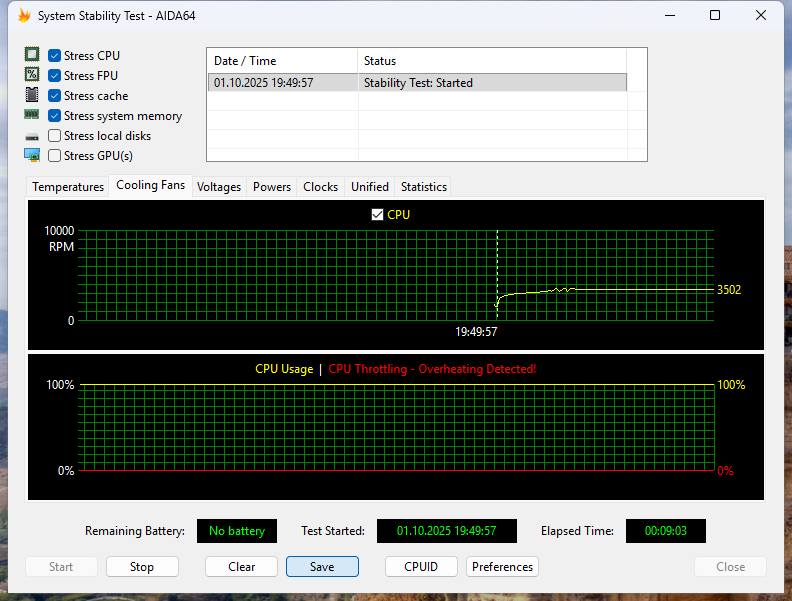Open the Voltages tab
The image size is (792, 601).
(x=219, y=187)
